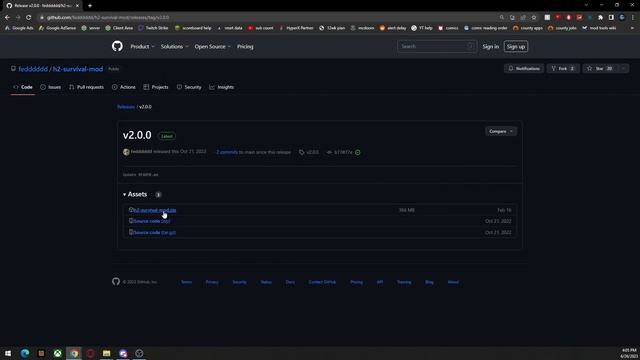Click the Latest release badge

coord(167,136)
